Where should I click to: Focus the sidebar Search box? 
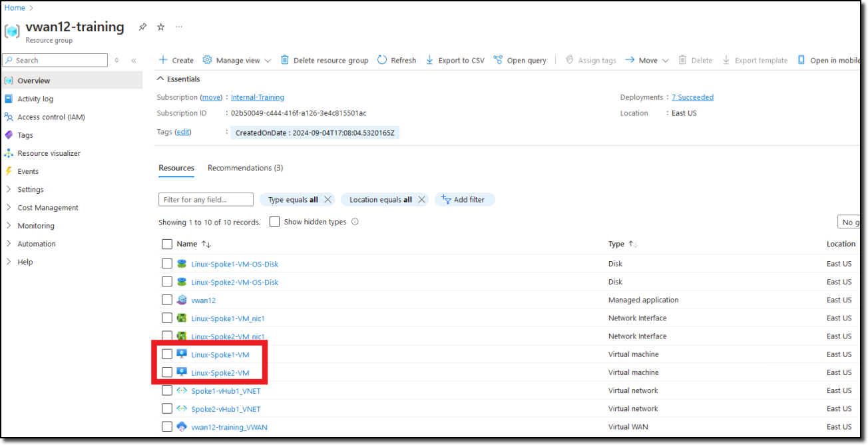click(55, 61)
